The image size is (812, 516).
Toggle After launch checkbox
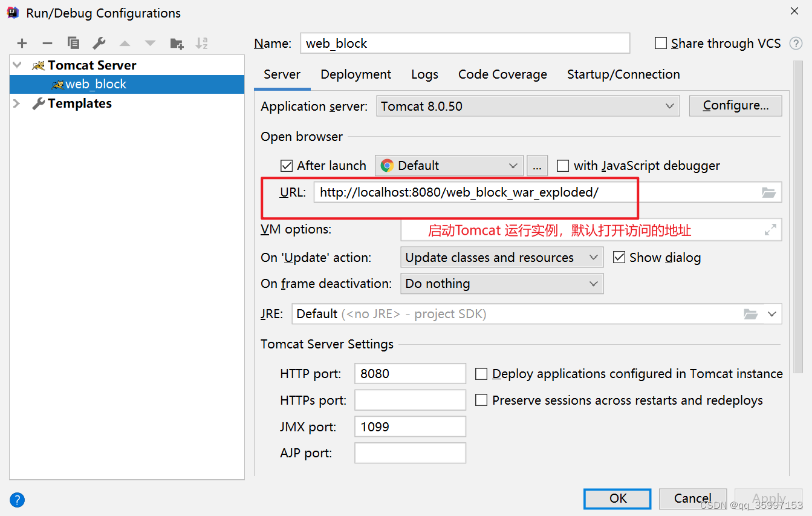(x=287, y=166)
